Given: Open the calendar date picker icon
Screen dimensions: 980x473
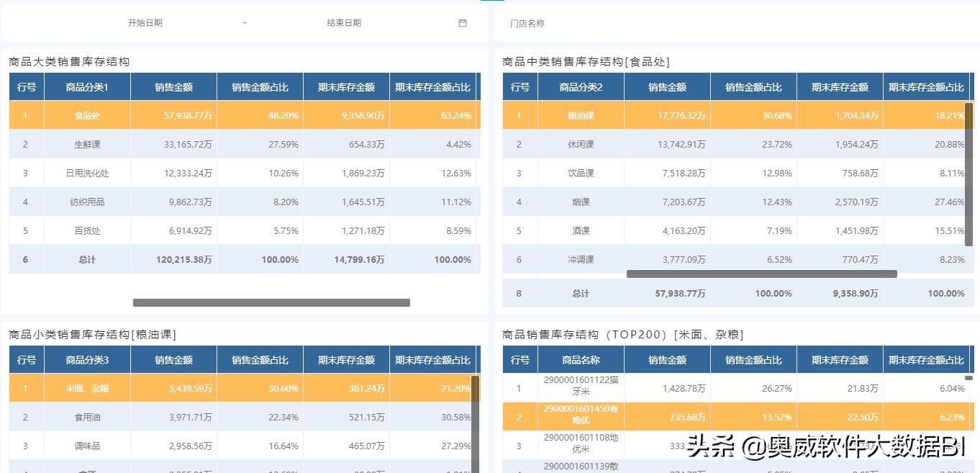Looking at the screenshot, I should click(462, 22).
